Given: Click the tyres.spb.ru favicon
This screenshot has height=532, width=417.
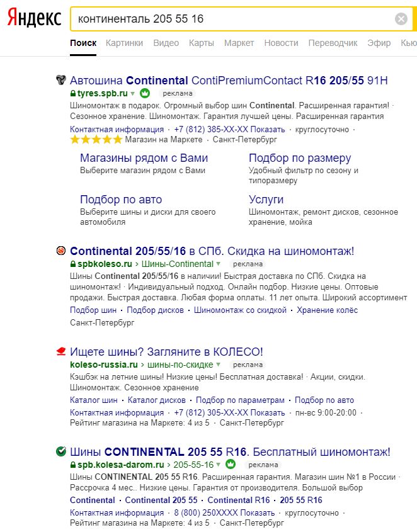Looking at the screenshot, I should [61, 80].
